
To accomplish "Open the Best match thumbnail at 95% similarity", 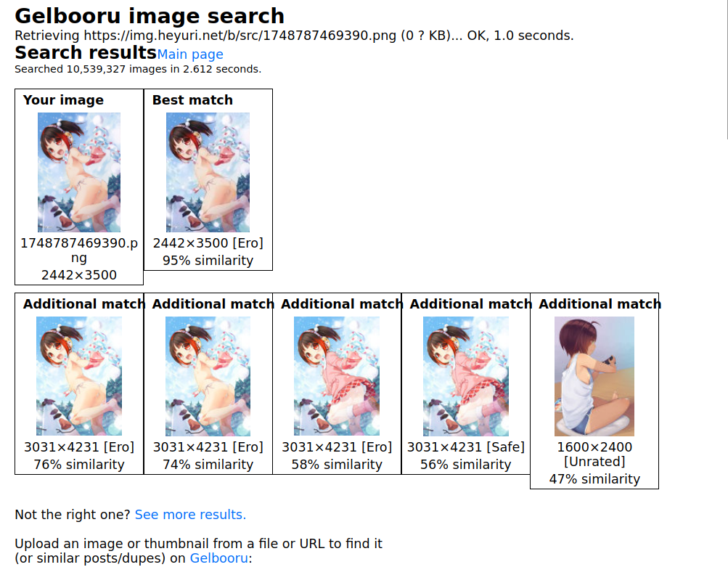I will click(x=208, y=172).
